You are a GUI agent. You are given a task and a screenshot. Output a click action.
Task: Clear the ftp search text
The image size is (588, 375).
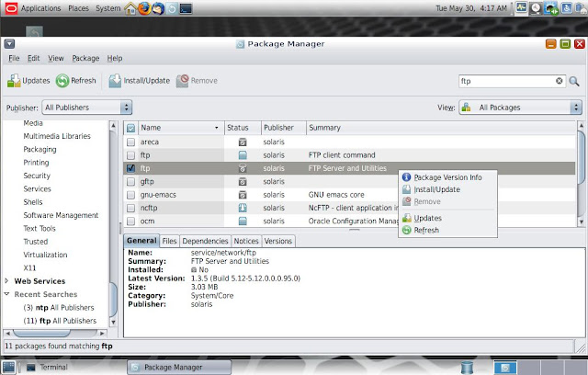click(x=560, y=81)
